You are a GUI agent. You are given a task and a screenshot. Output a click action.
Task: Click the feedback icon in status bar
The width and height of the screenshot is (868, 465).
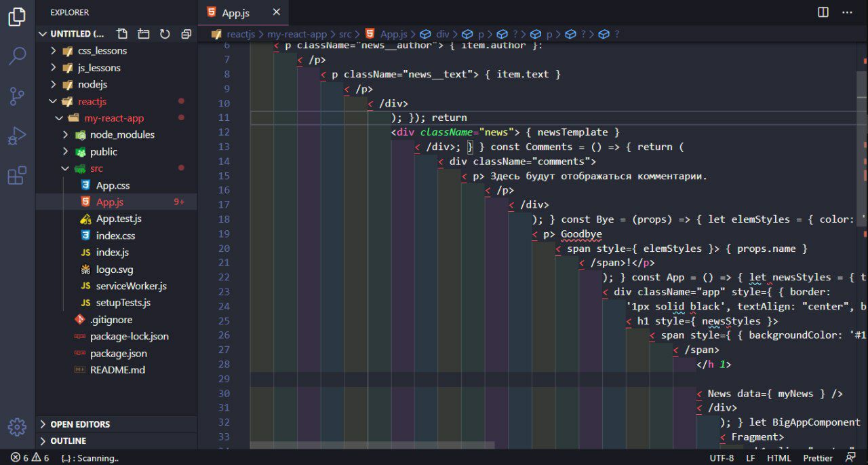(850, 458)
